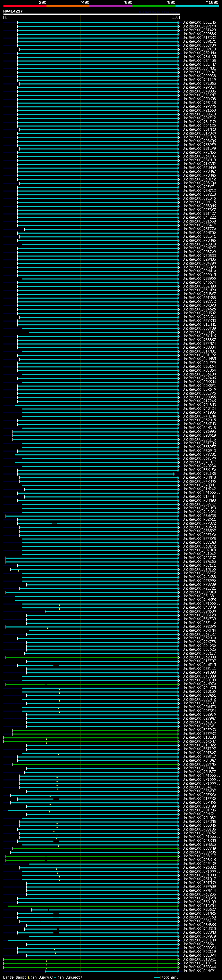Screen dimensions: 222x980
Task: Click the UniRef100_C1BEQ3 label
Action: (x=199, y=738)
